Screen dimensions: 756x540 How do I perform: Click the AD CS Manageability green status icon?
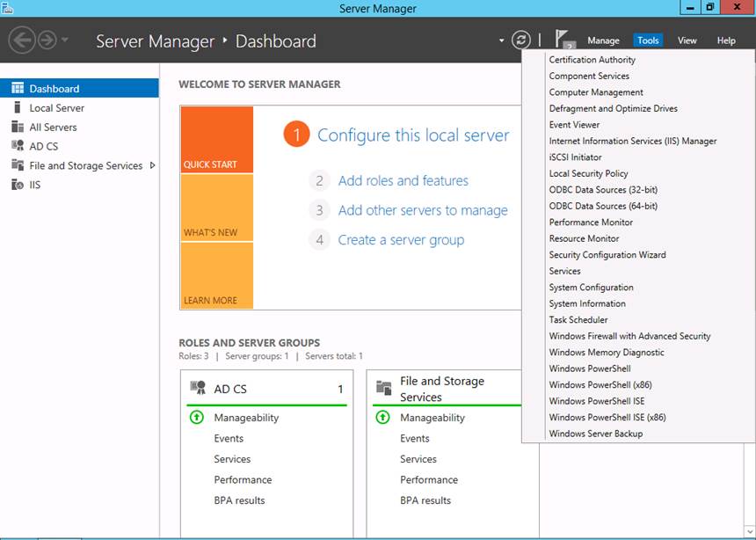(x=197, y=418)
